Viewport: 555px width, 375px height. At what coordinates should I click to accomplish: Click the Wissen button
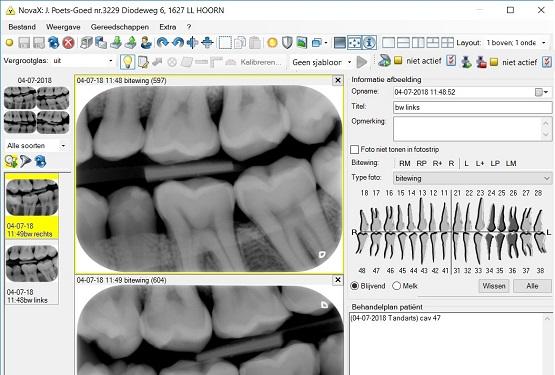click(494, 286)
